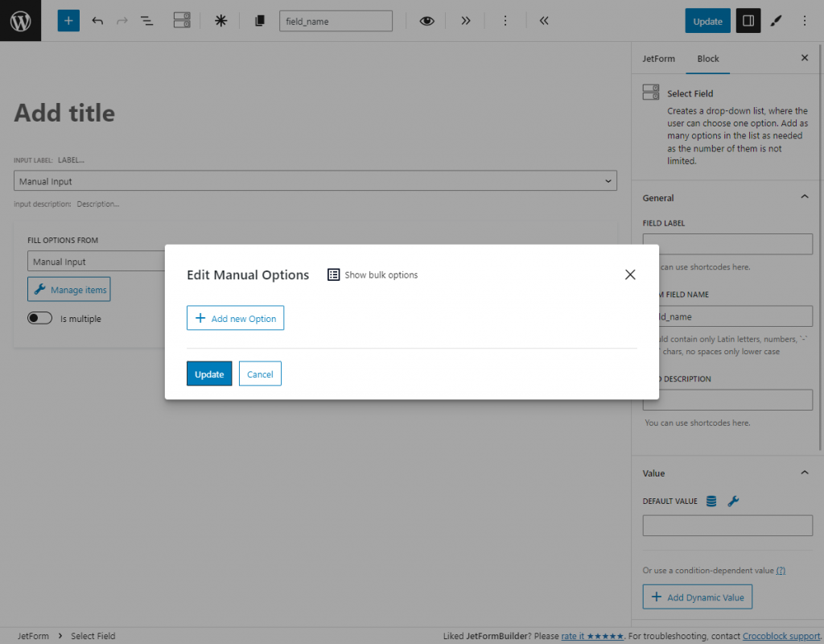Click the copy form icon in the toolbar
The image size is (824, 644).
(259, 20)
